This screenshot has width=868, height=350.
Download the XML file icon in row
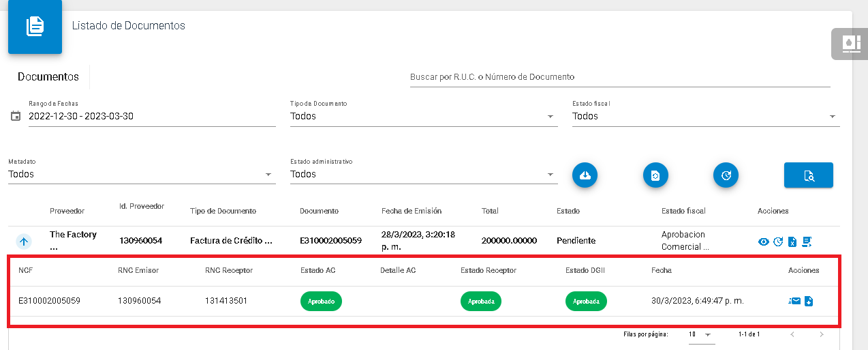tap(792, 242)
